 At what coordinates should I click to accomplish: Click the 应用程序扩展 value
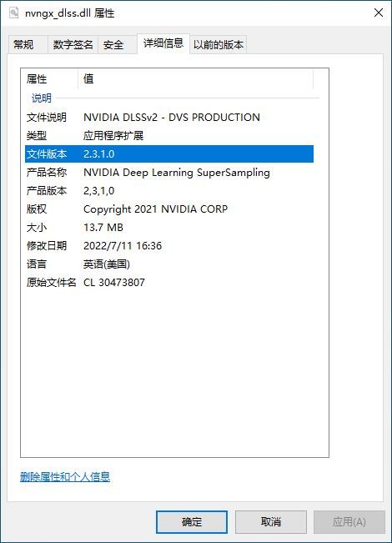(113, 136)
